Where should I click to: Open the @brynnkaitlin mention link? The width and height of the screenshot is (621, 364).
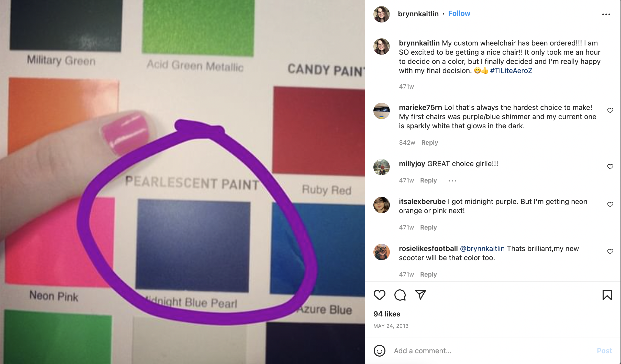pos(482,248)
